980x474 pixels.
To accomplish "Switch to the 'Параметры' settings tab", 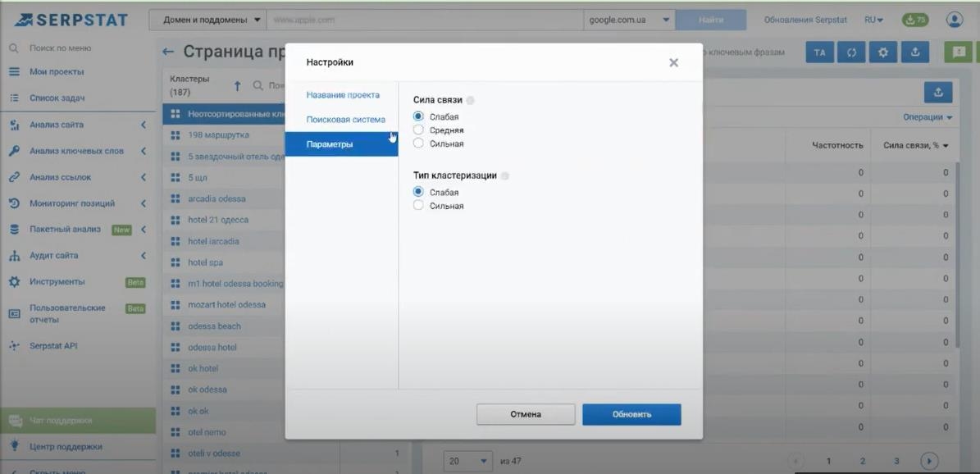I will (342, 144).
